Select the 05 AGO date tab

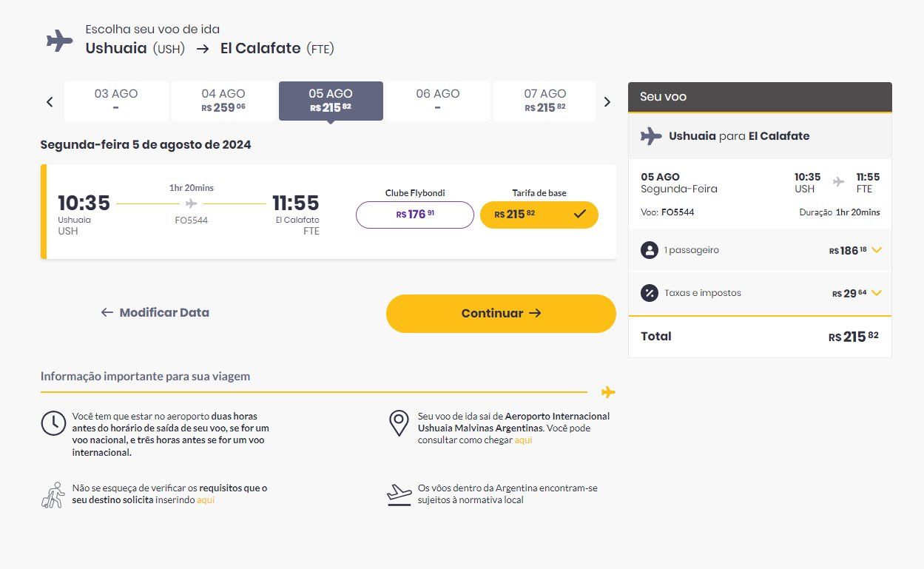(x=331, y=101)
